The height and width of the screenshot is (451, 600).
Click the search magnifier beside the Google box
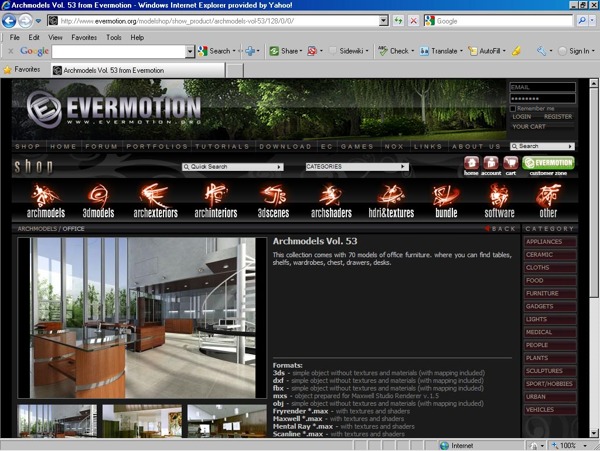[x=582, y=21]
